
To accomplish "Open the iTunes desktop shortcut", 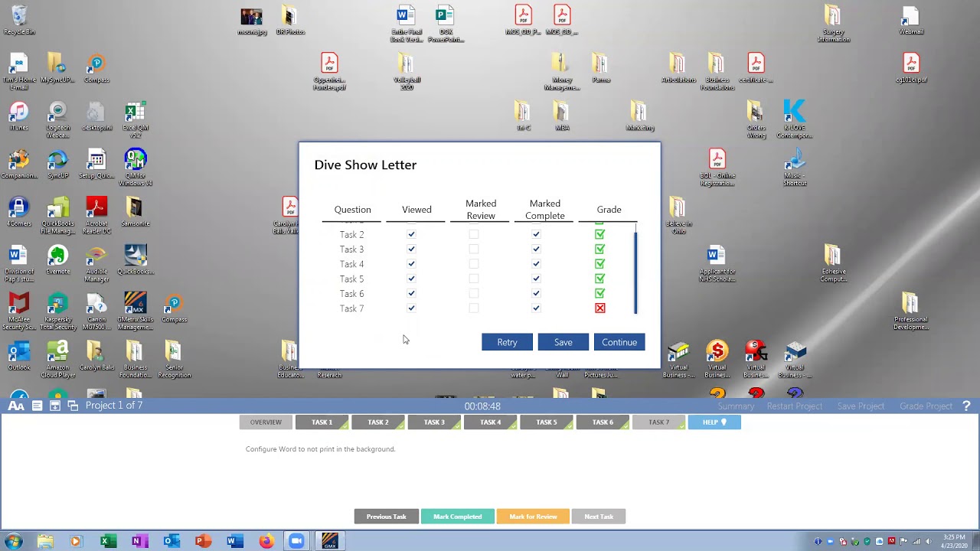I will click(19, 116).
